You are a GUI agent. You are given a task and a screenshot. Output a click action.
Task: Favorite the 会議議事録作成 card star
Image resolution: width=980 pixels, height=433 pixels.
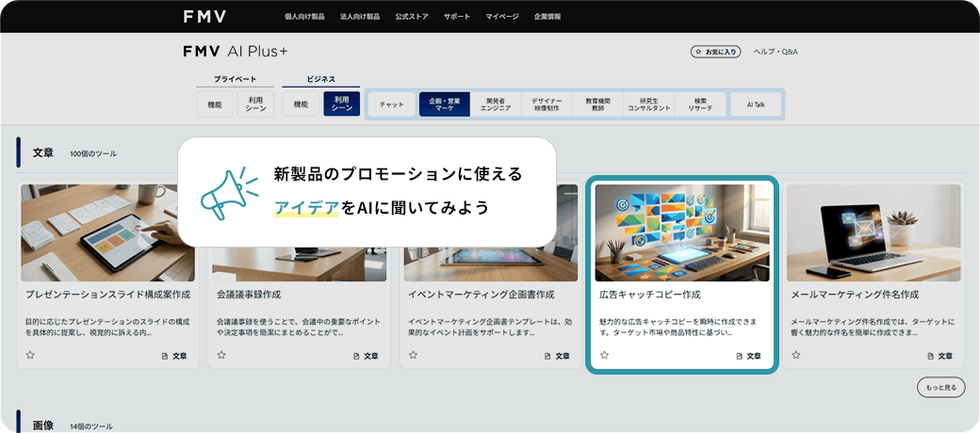point(221,355)
